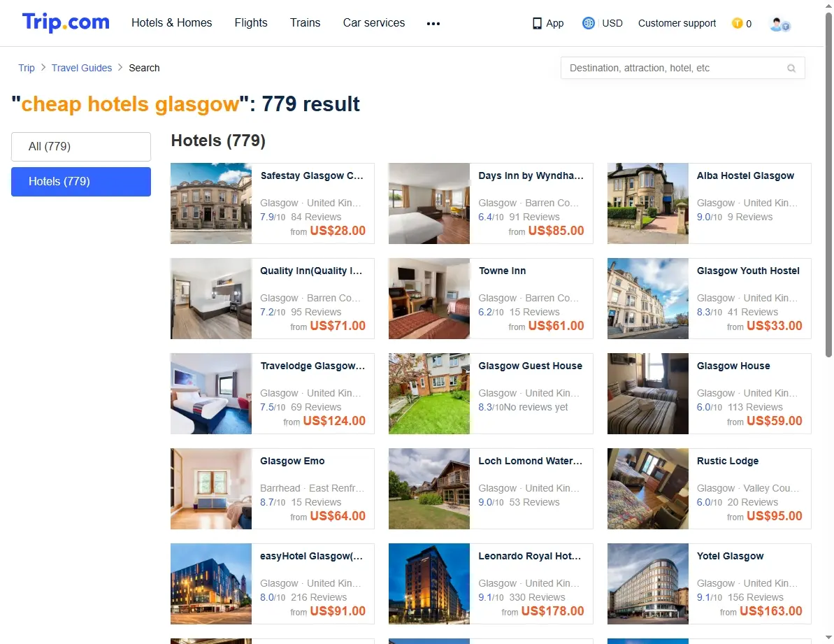
Task: Click the Rustic Lodge room photo
Action: click(648, 489)
